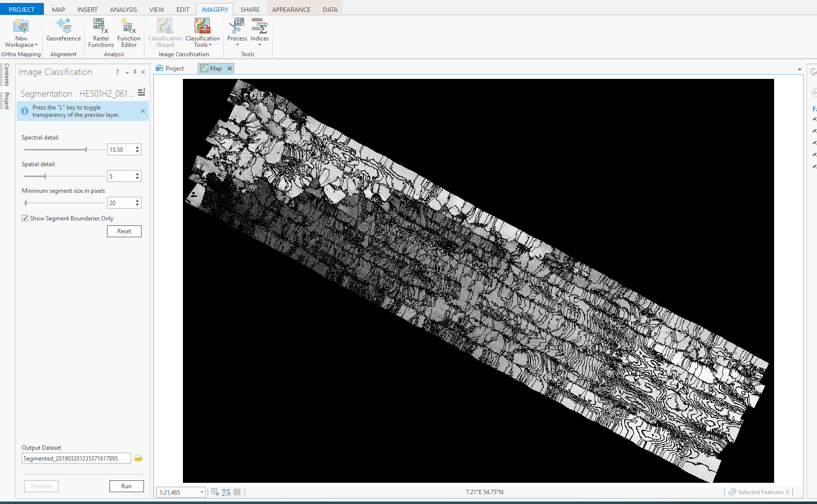Switch to the APPEARANCE ribbon tab
The height and width of the screenshot is (504, 817).
[291, 9]
